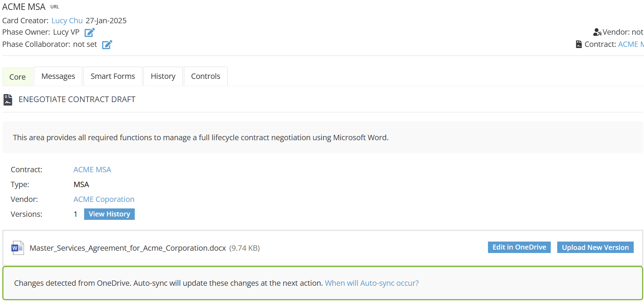Click the ENEGOTIATE CONTRACT DRAFT heading
Image resolution: width=644 pixels, height=301 pixels.
[77, 99]
